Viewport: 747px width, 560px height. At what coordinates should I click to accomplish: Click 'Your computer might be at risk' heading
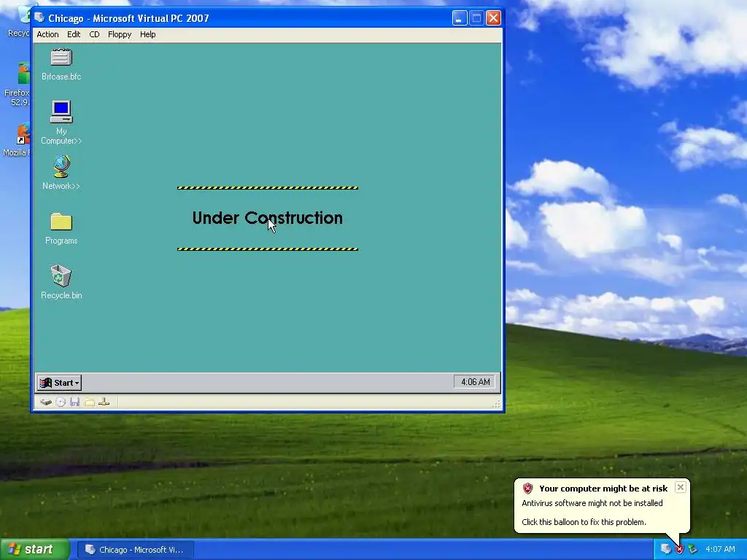point(603,488)
